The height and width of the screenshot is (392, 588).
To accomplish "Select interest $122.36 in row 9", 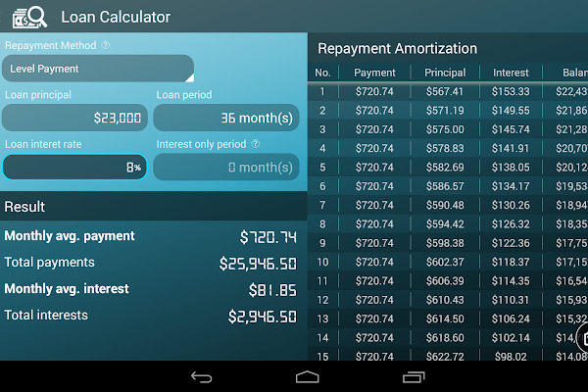I will [511, 243].
